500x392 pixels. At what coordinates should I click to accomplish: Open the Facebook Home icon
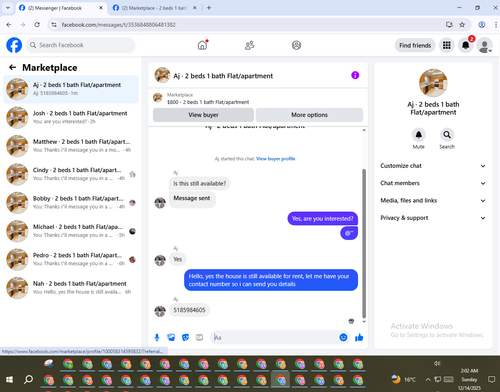pyautogui.click(x=202, y=45)
